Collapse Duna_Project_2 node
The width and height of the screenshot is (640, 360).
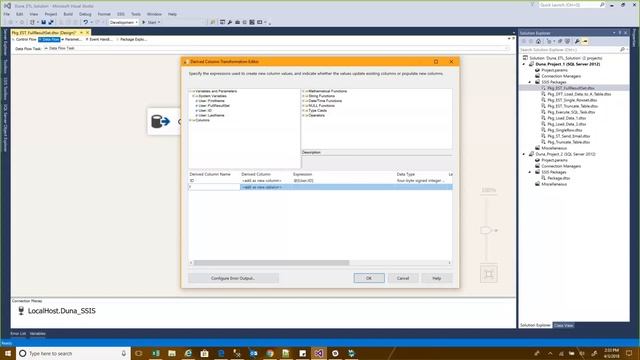[x=524, y=154]
